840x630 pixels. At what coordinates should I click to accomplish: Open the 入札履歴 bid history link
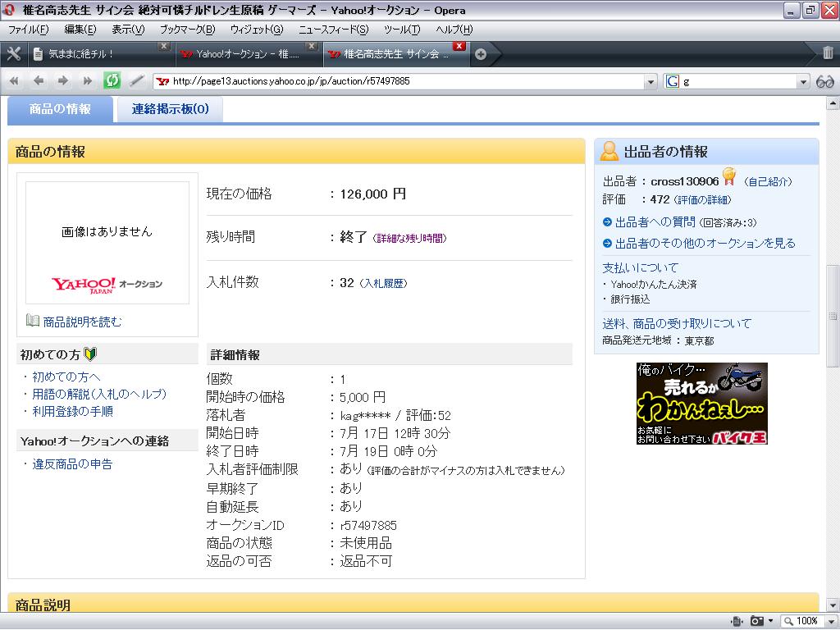pyautogui.click(x=384, y=283)
